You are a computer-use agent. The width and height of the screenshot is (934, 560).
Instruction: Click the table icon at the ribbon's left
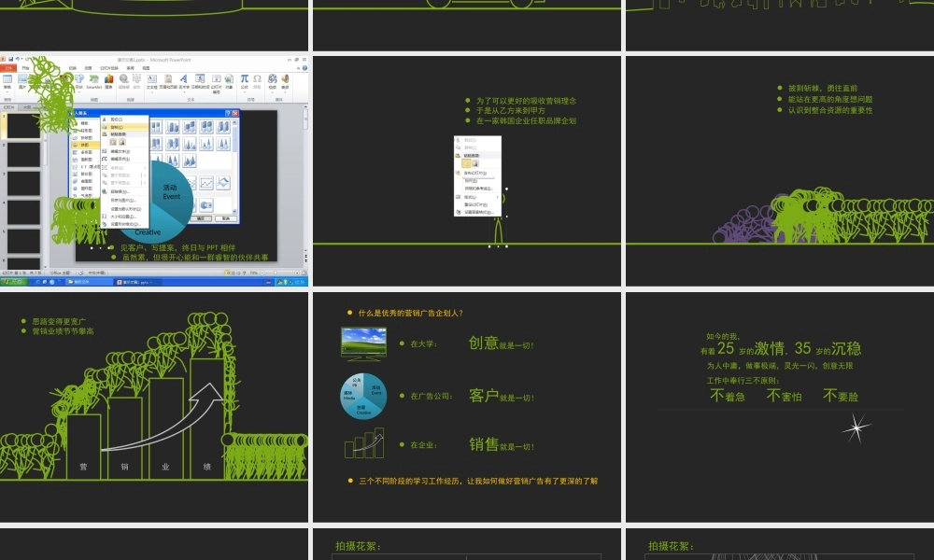point(7,81)
